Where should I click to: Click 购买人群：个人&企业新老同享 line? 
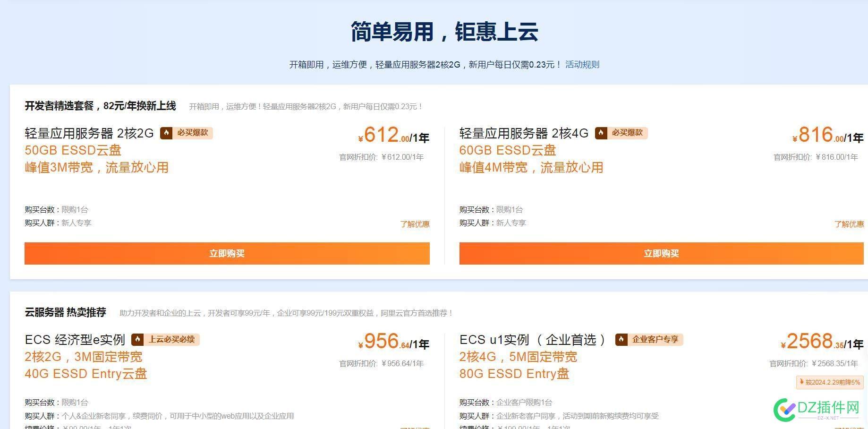(159, 416)
